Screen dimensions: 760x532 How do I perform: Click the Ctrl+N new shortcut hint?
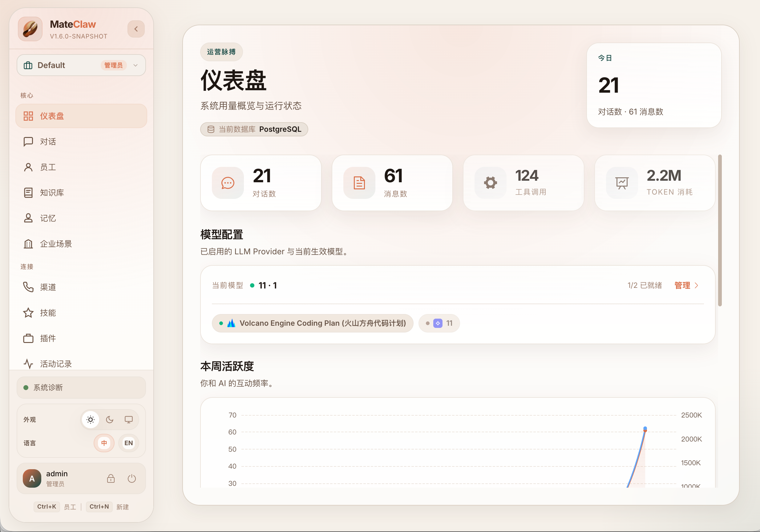point(99,506)
